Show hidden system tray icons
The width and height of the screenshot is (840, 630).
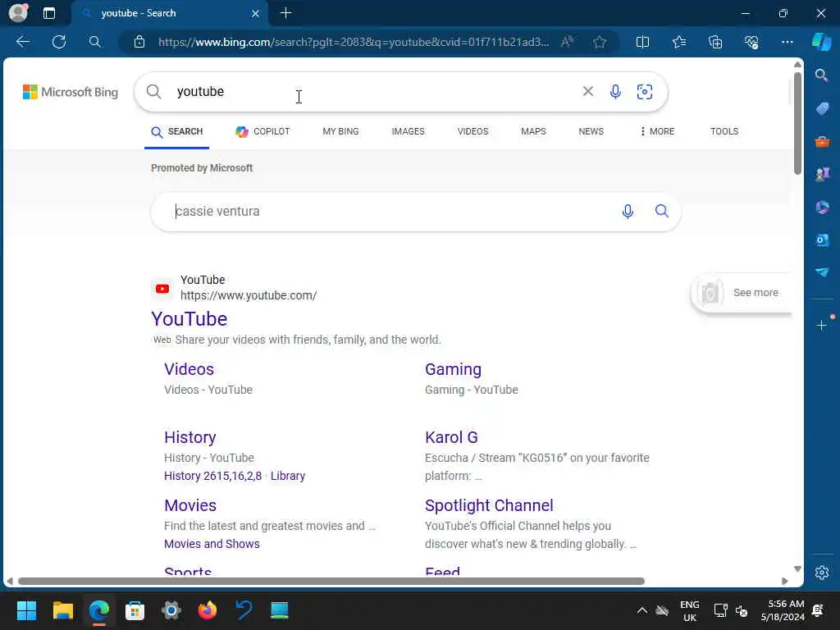(x=641, y=610)
